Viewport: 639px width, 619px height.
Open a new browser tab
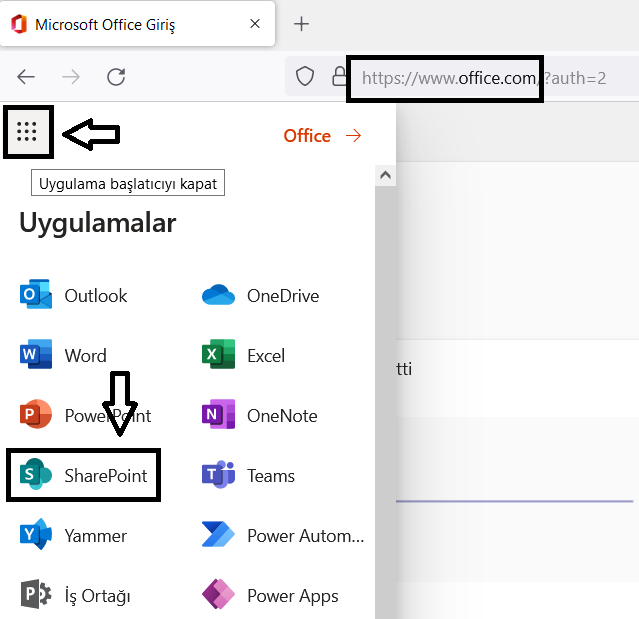(x=302, y=24)
